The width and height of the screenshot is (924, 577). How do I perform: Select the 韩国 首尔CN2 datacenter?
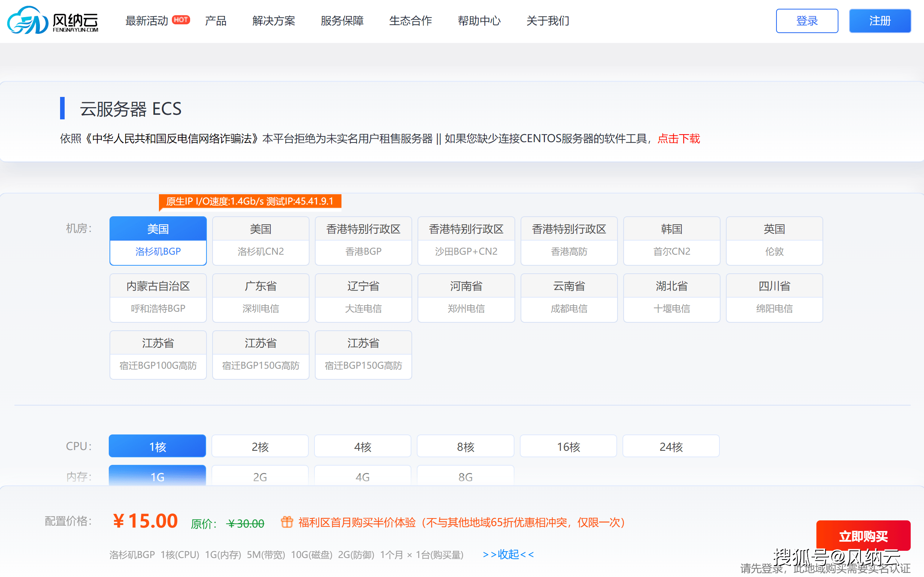[x=672, y=241]
